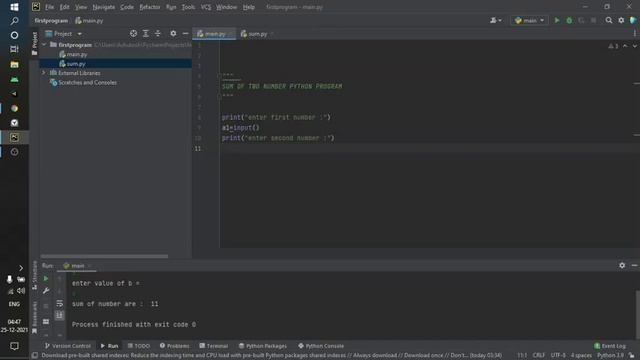This screenshot has width=640, height=360.
Task: Open the View menu
Action: [x=81, y=7]
